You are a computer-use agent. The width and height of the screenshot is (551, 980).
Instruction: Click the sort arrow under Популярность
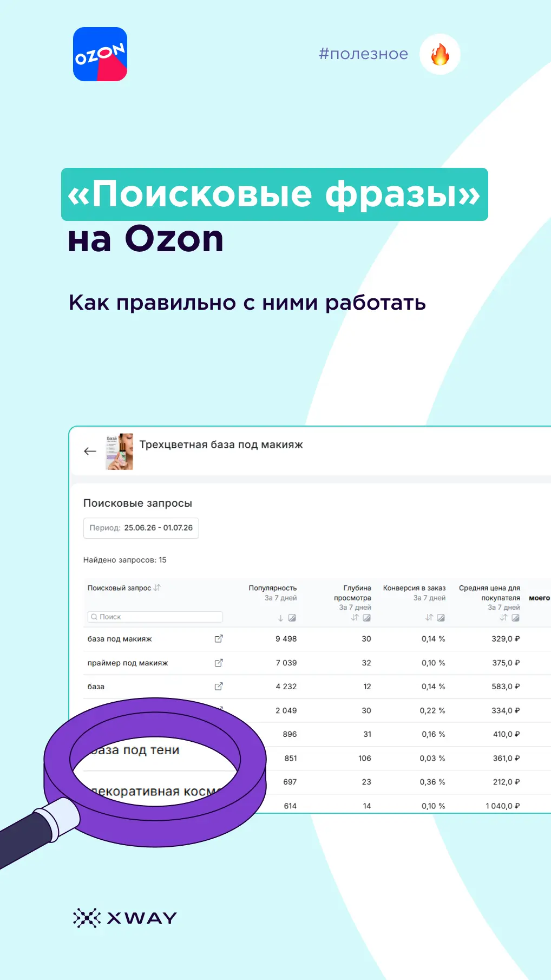pyautogui.click(x=280, y=618)
